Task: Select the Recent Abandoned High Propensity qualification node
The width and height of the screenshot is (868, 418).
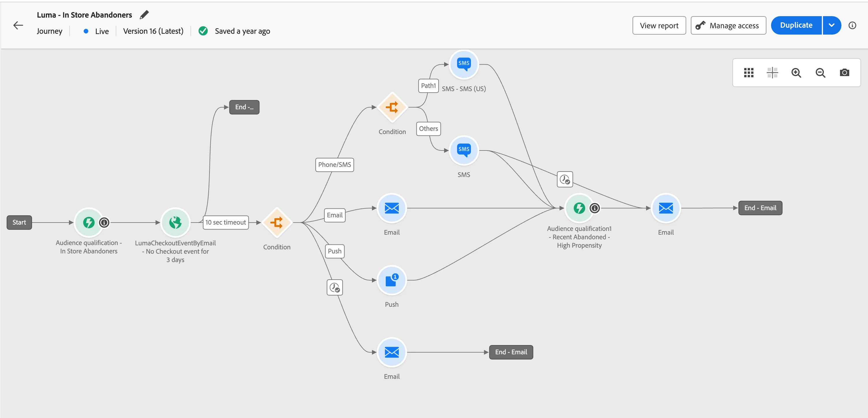Action: tap(579, 208)
